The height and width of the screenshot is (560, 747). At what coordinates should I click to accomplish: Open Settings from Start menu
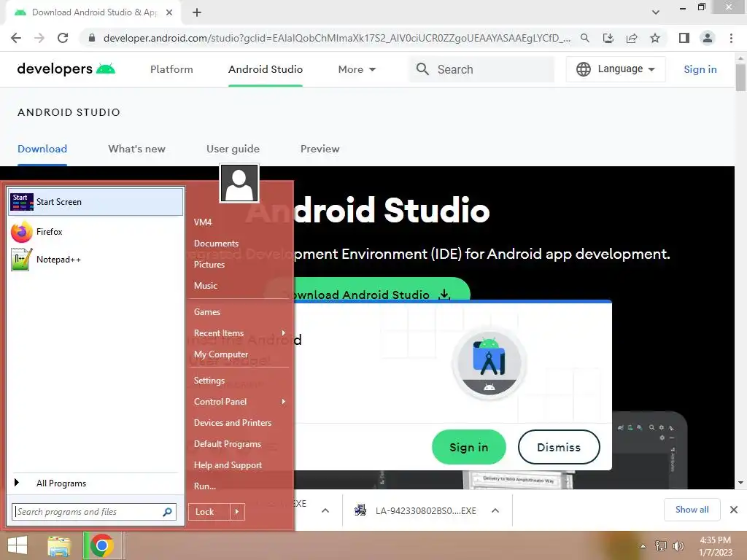(209, 381)
